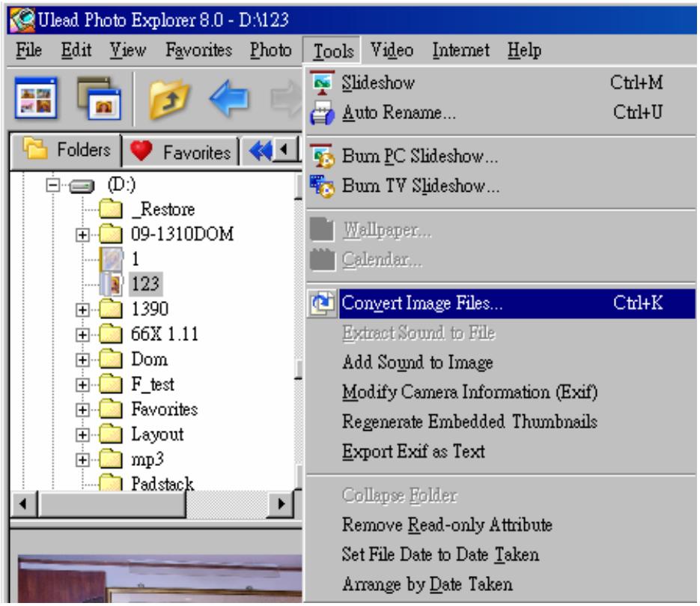Screen dimensions: 700x606
Task: Choose Slideshow from Tools menu
Action: [x=500, y=83]
